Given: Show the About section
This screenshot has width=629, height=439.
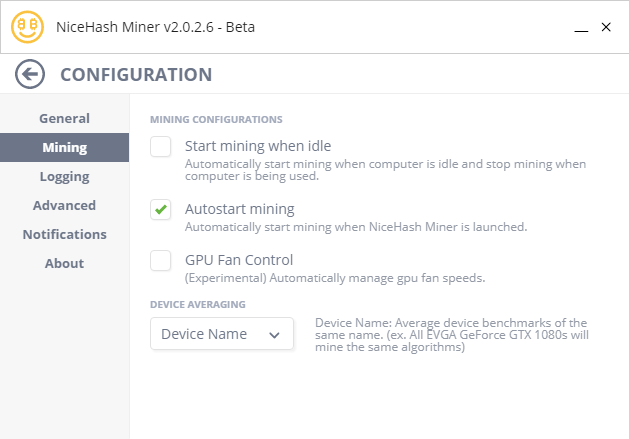Looking at the screenshot, I should pos(64,263).
